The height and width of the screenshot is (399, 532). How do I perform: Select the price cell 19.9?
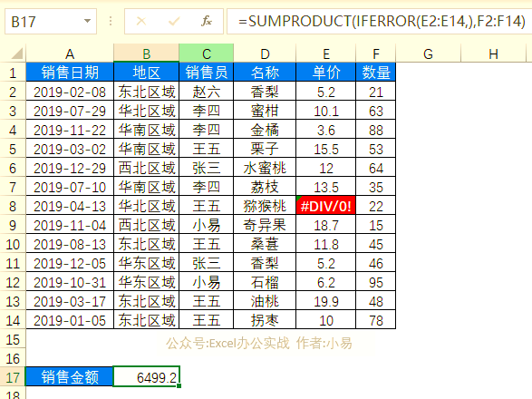326,300
